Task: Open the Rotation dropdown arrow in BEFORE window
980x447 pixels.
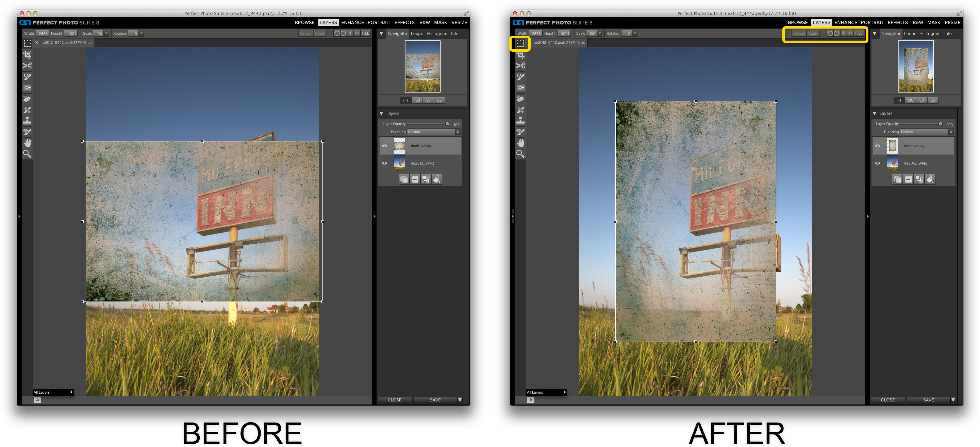Action: point(142,33)
